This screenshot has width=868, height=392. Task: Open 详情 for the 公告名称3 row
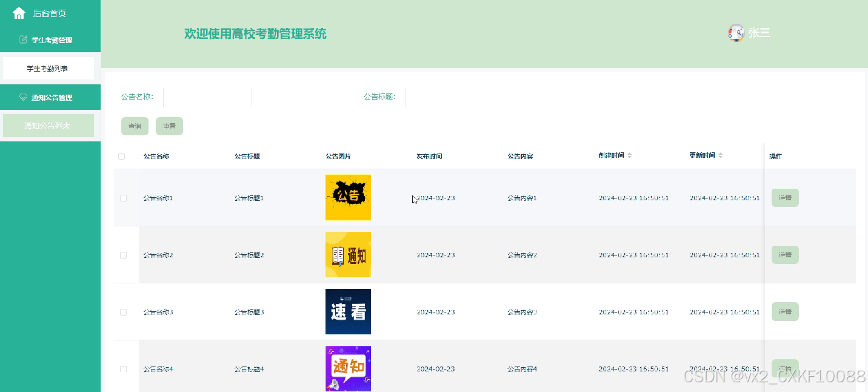click(785, 312)
